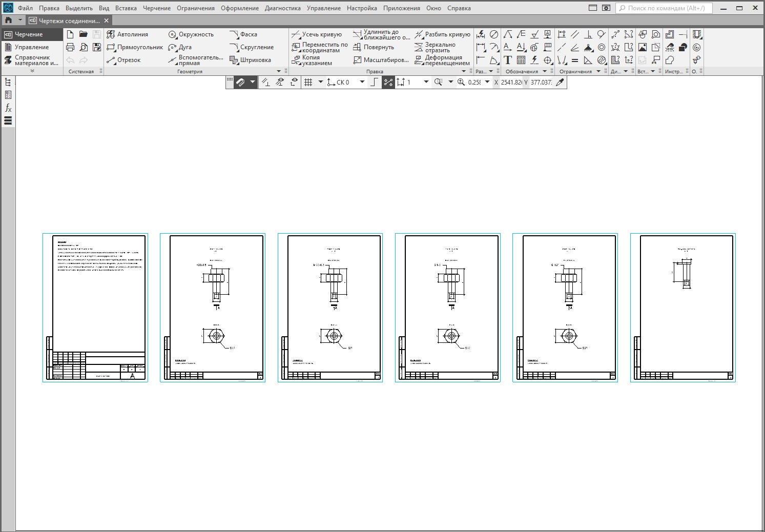Open the СК 0 coordinate system dropdown
The image size is (765, 532).
pos(362,82)
